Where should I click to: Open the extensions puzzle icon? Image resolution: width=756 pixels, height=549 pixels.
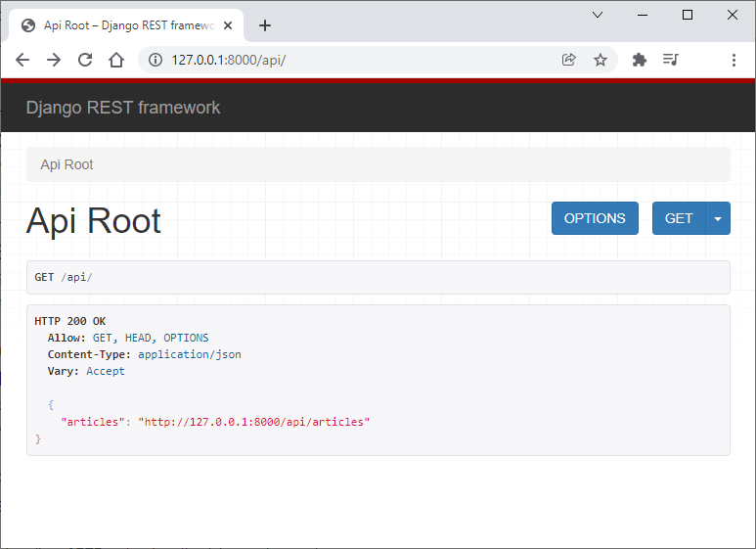pyautogui.click(x=640, y=60)
